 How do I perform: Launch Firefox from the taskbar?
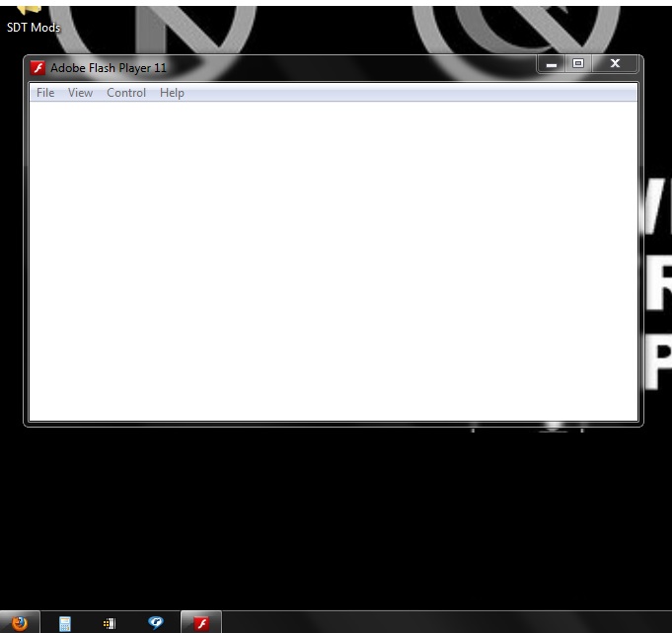click(x=20, y=623)
